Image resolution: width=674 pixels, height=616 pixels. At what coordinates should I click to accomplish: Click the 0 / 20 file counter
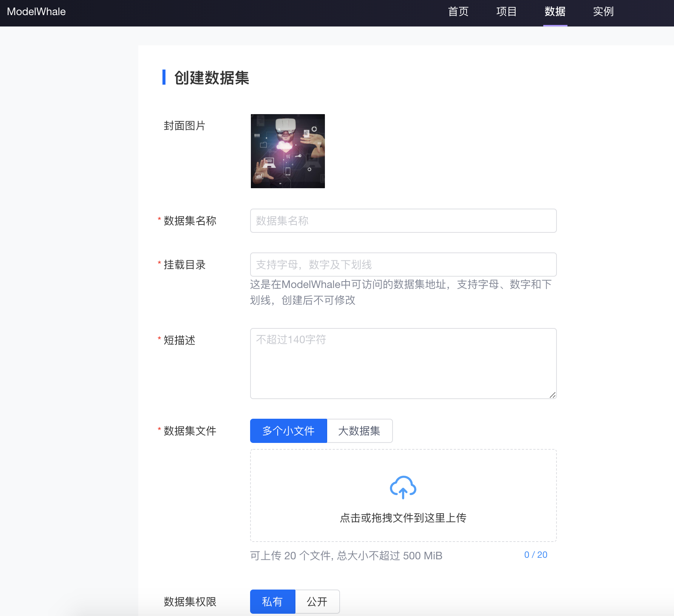point(535,555)
